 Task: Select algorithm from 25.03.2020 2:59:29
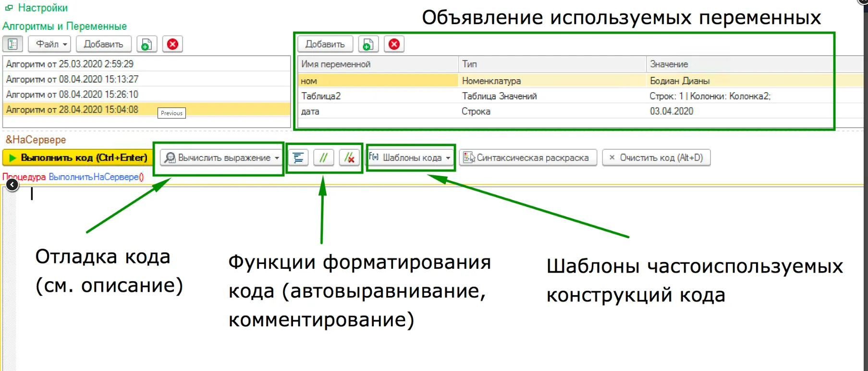tap(70, 64)
